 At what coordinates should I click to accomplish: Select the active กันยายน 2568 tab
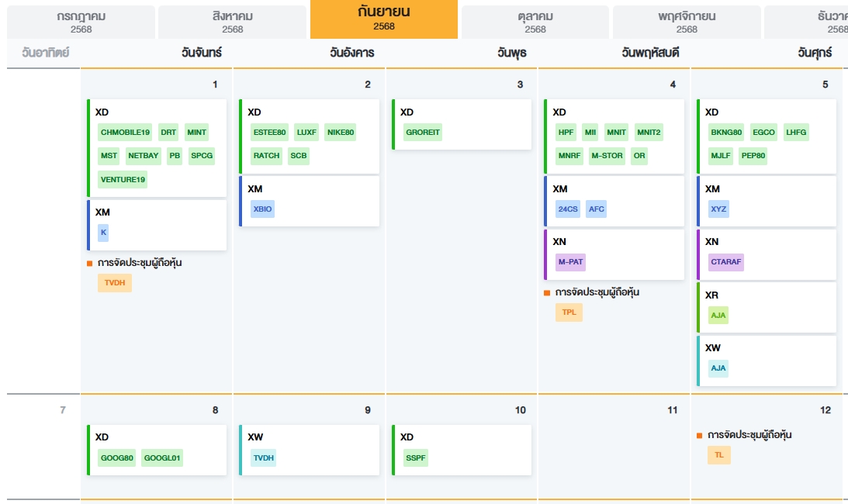(x=383, y=19)
